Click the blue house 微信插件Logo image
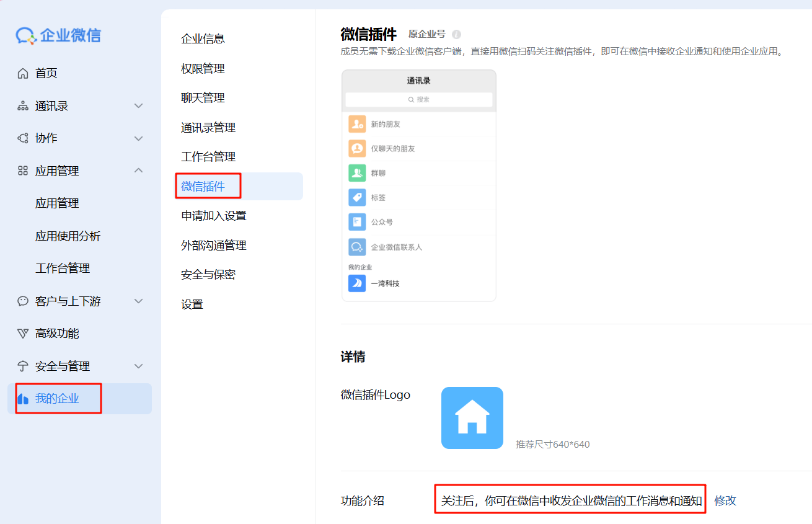This screenshot has width=812, height=524. 472,418
